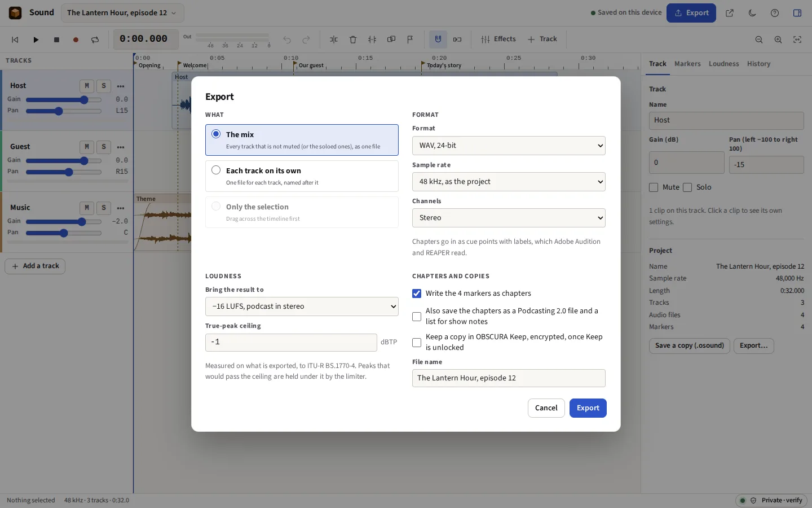Adjust the Music track Pan slider
Screen dimensions: 812x508
point(64,233)
